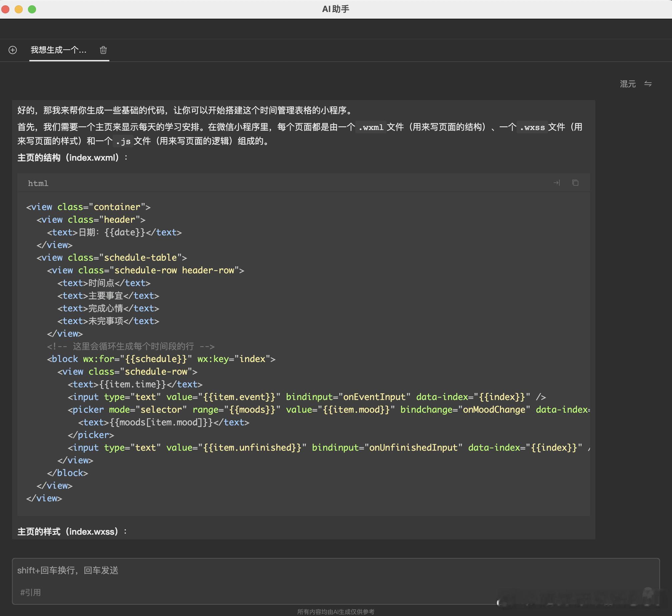
Task: Click the onEventInput input code line
Action: coord(307,397)
